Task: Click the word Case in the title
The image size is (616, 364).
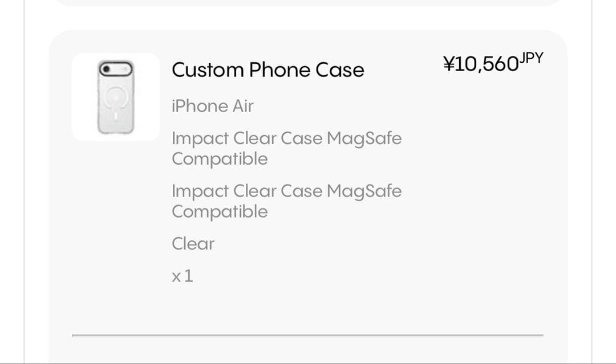Action: coord(340,70)
